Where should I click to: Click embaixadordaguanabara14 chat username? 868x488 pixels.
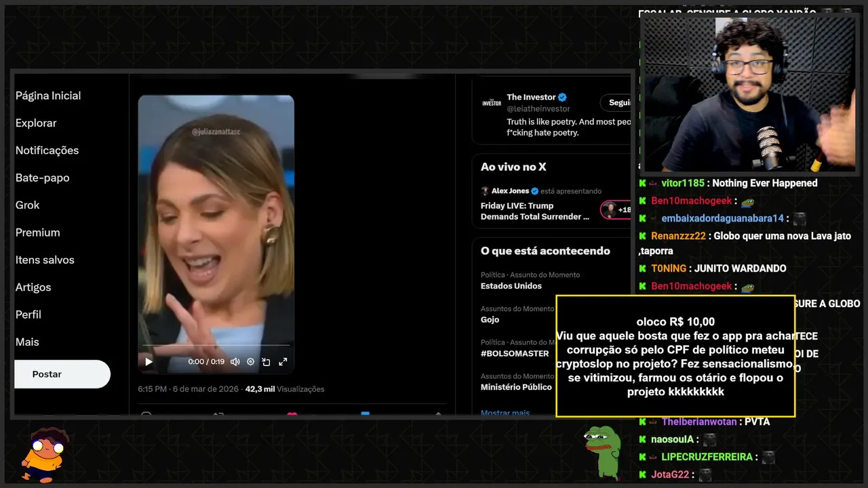[x=723, y=218]
